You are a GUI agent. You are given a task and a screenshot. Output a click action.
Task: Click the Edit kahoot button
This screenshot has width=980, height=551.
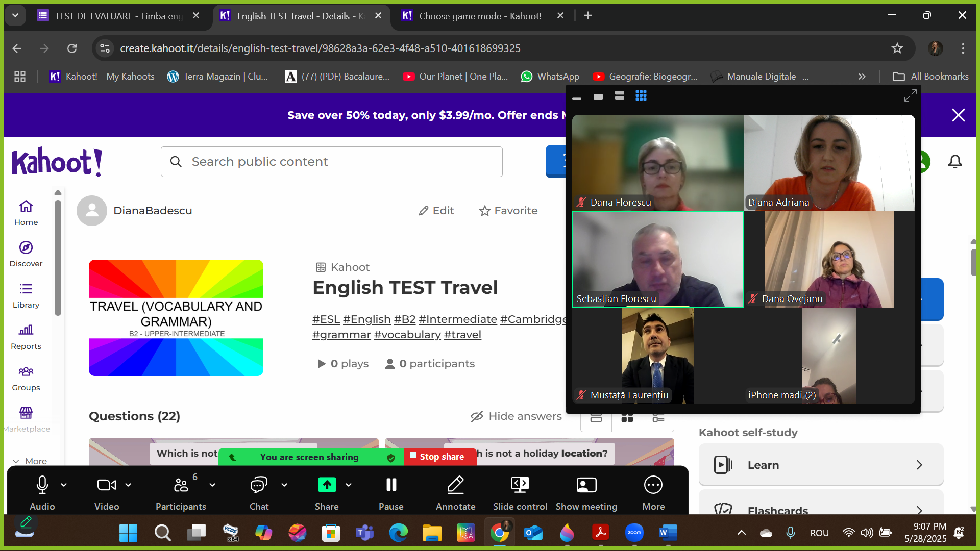click(436, 211)
